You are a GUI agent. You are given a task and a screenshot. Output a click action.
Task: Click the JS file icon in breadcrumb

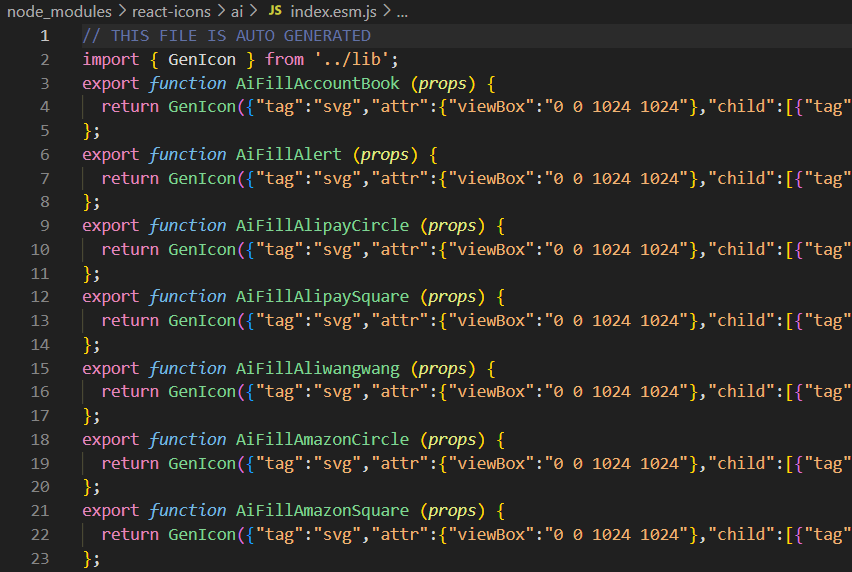pos(275,10)
